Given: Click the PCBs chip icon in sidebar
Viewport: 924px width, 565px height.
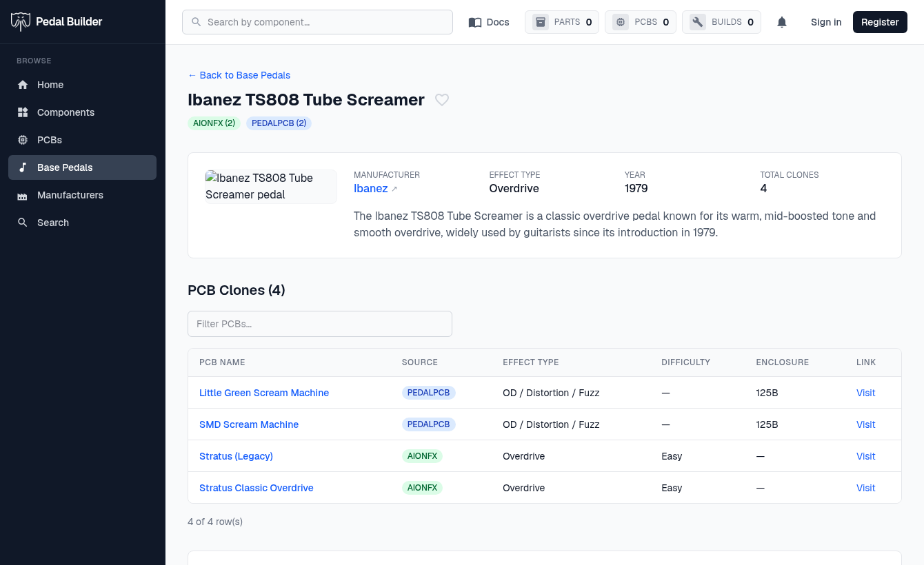Looking at the screenshot, I should [x=23, y=140].
